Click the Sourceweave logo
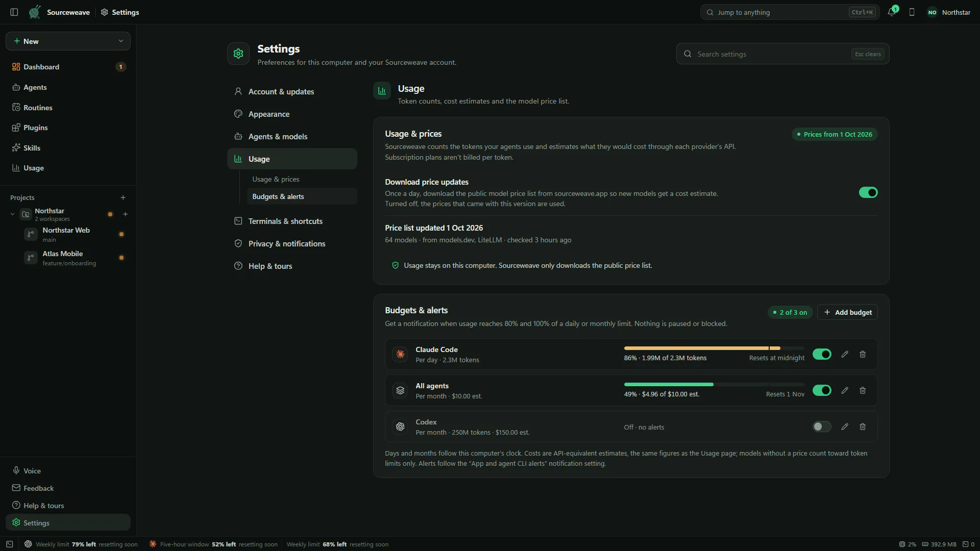The height and width of the screenshot is (551, 980). 35,12
